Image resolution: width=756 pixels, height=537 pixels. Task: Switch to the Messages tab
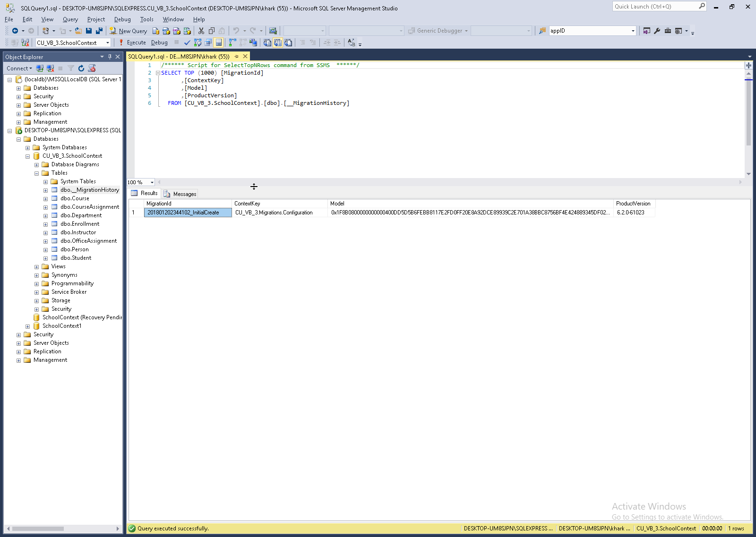click(180, 194)
